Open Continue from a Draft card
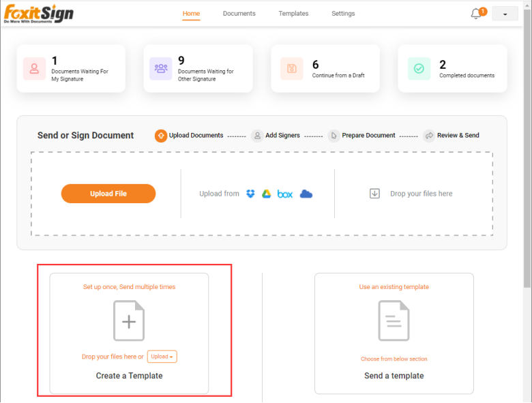Viewport: 532px width, 403px height. tap(325, 68)
